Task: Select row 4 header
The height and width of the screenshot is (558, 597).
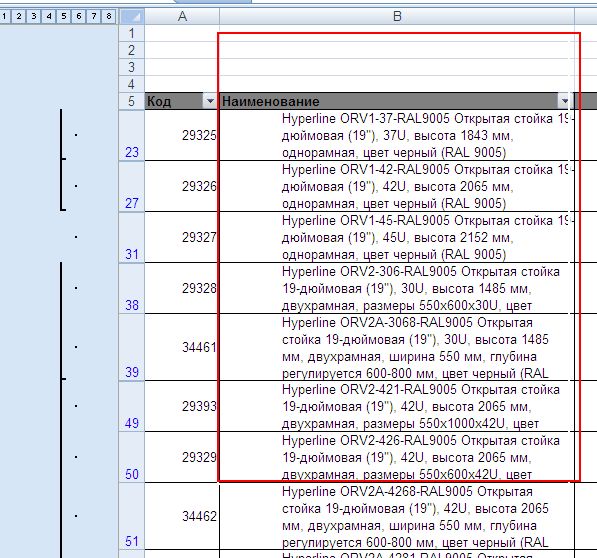Action: 132,84
